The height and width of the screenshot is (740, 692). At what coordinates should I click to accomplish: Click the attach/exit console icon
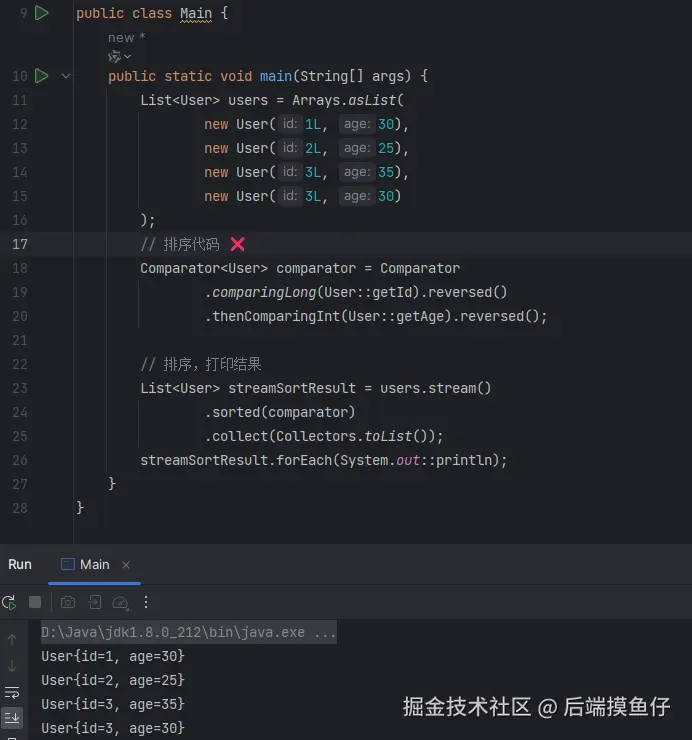point(94,602)
